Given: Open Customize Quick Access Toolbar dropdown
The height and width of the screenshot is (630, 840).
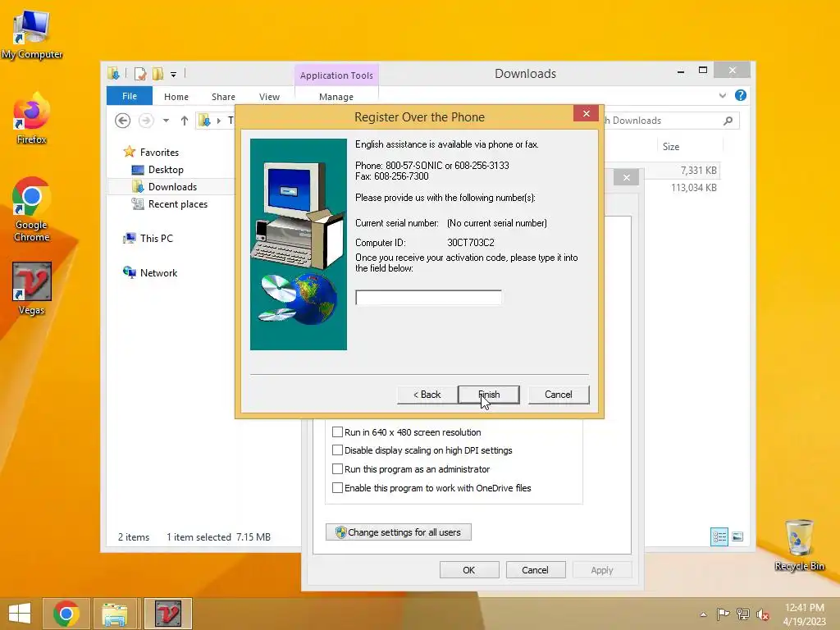Looking at the screenshot, I should tap(174, 75).
